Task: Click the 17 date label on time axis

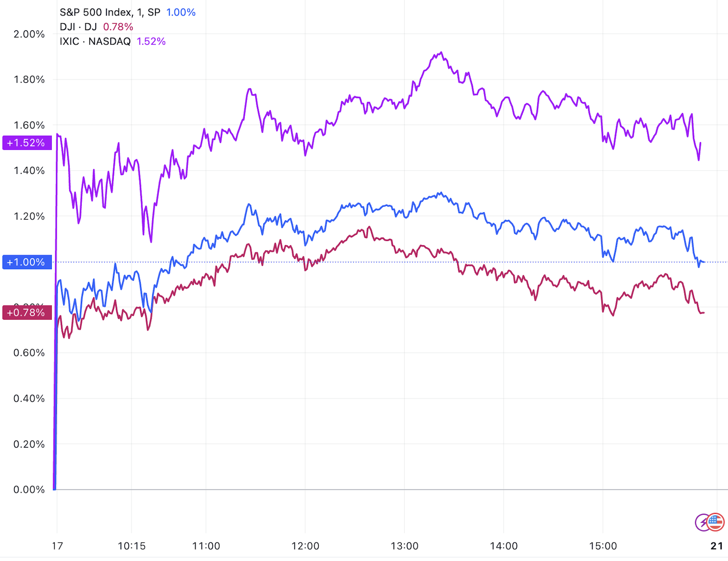Action: 57,546
